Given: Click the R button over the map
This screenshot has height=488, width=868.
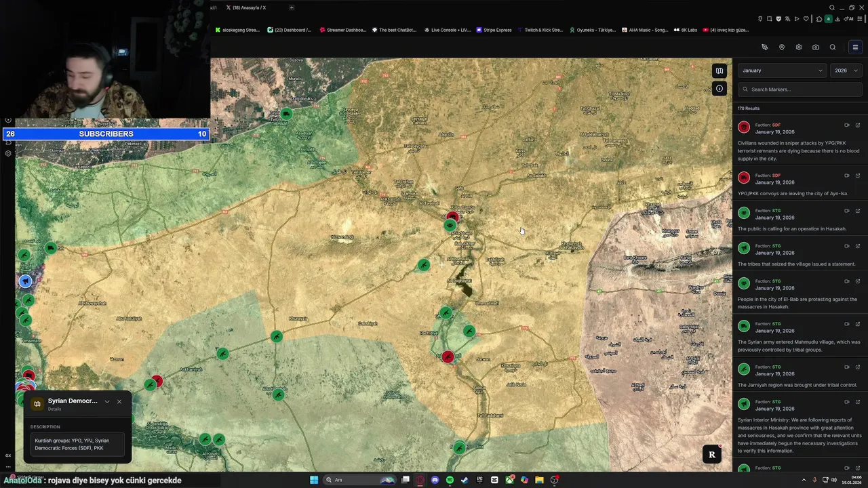Looking at the screenshot, I should (711, 455).
